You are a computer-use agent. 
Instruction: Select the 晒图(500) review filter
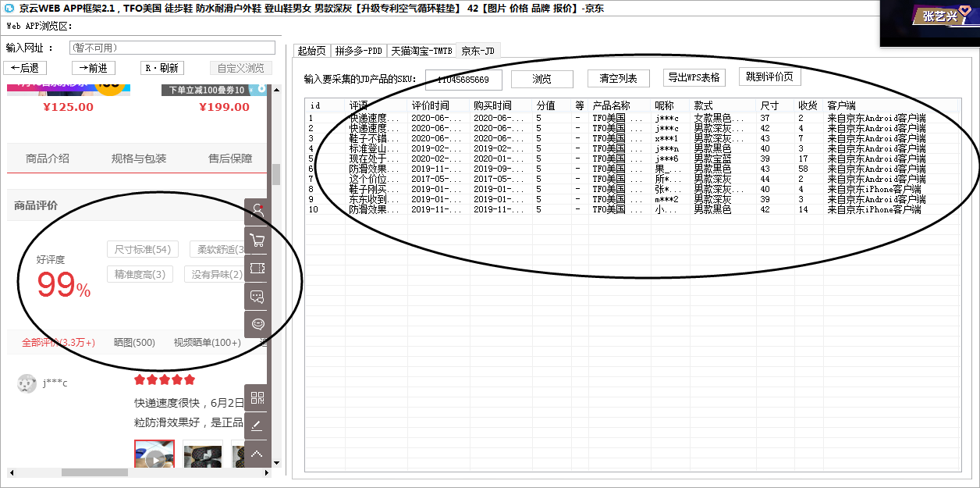coord(134,343)
